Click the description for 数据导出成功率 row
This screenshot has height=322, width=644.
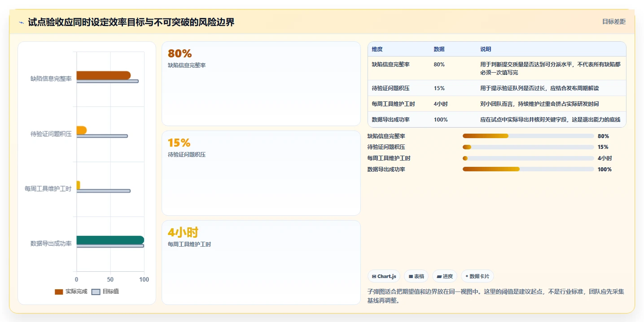(550, 120)
